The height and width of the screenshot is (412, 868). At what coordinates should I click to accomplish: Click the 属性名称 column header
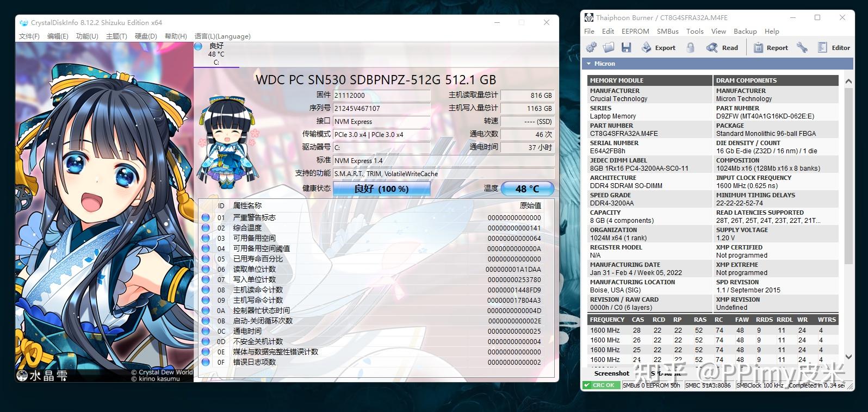[x=247, y=205]
